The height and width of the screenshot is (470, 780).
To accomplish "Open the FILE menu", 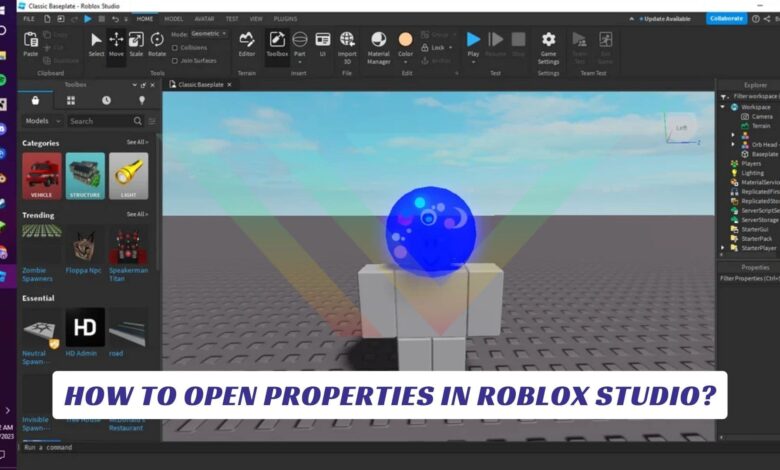I will click(x=29, y=19).
